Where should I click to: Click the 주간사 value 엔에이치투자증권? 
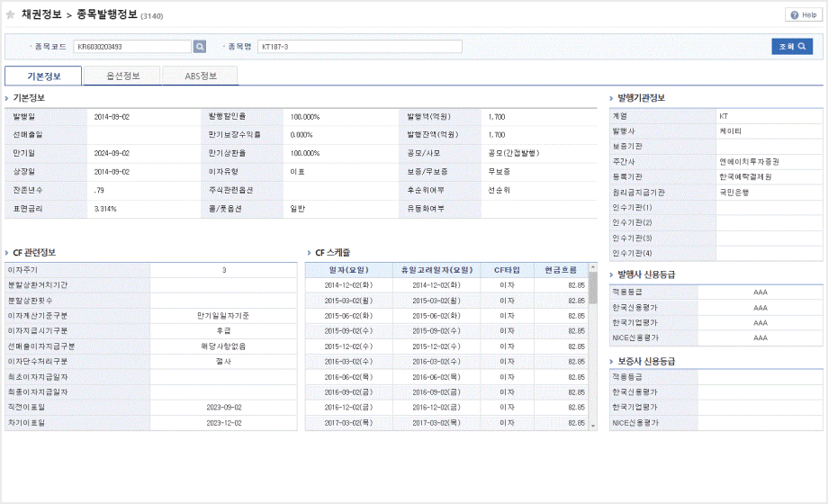pyautogui.click(x=750, y=162)
